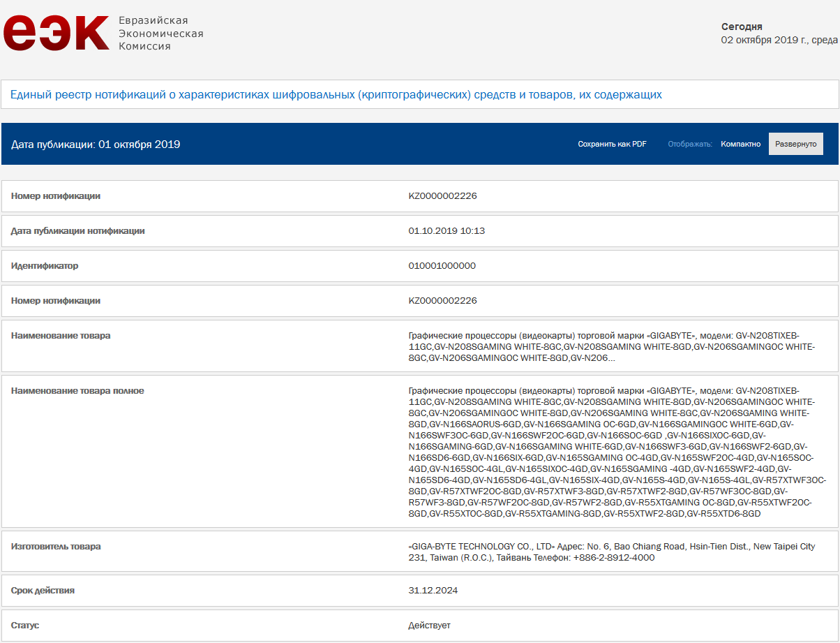Click the GIGA-BYTE TECHNOLOGY manufacturer address
The image size is (840, 643).
point(610,552)
